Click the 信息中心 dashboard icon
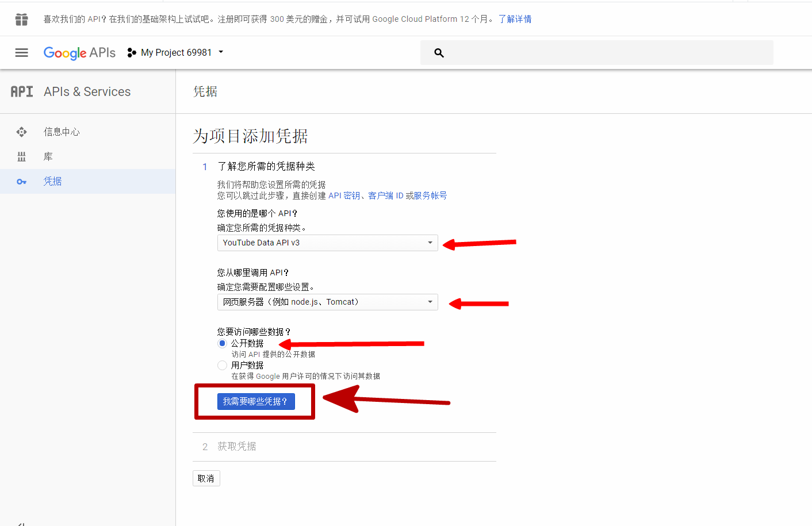The width and height of the screenshot is (812, 526). pos(22,132)
